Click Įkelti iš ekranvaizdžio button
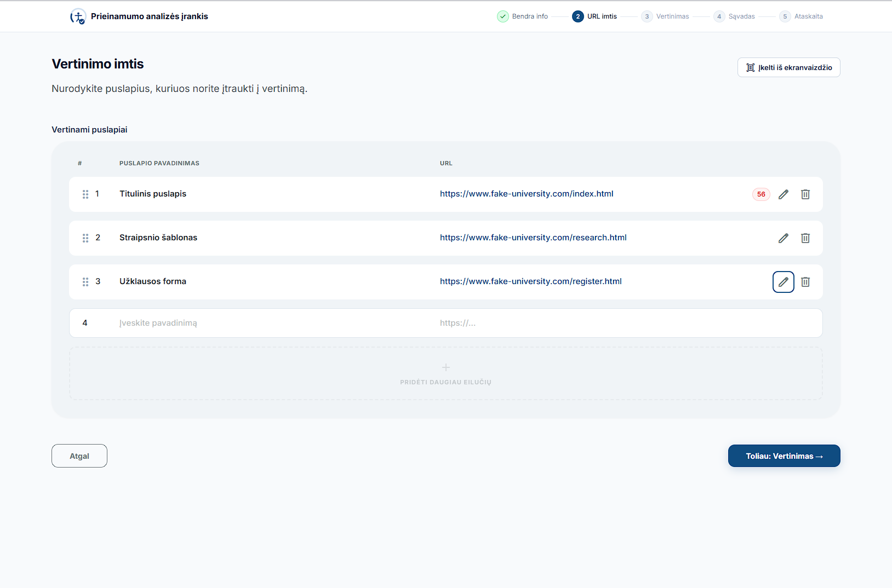Screen dimensions: 892x588 tap(789, 67)
